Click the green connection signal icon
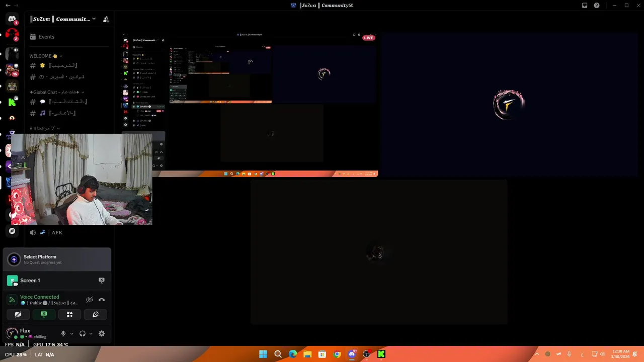The width and height of the screenshot is (644, 362). pyautogui.click(x=12, y=300)
